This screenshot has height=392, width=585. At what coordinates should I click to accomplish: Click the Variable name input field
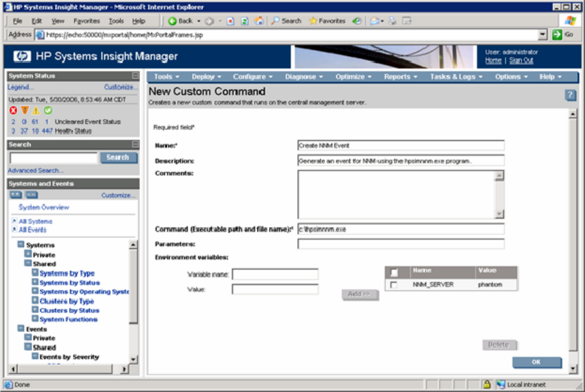(275, 274)
